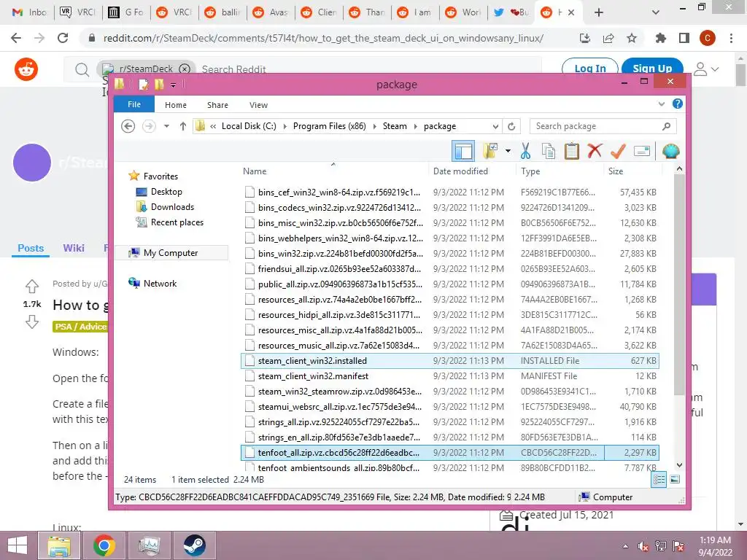
Task: Select file friendsui_all.zip.vz
Action: pos(449,269)
